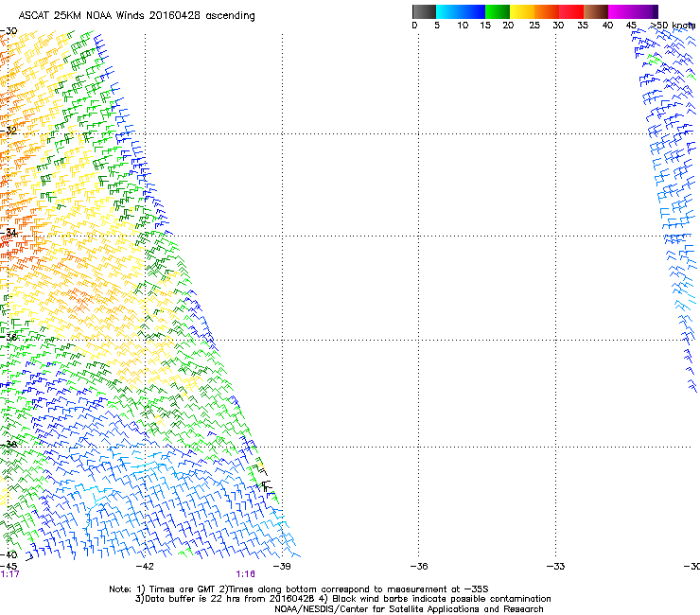Click the gray 0-5 knots color segment
The height and width of the screenshot is (615, 700).
tap(424, 11)
